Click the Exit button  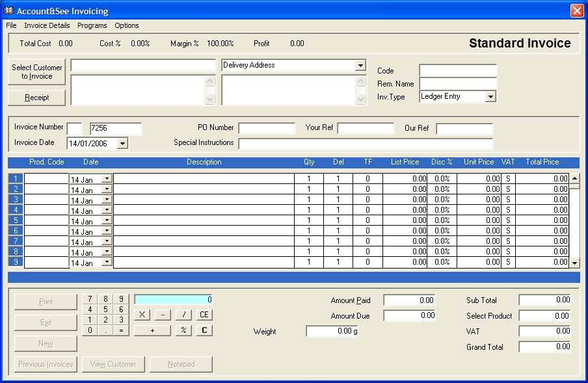coord(46,323)
